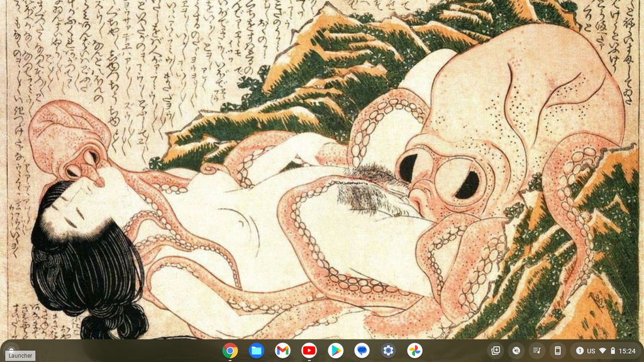
Task: Open the Tote holding space tray
Action: (496, 351)
